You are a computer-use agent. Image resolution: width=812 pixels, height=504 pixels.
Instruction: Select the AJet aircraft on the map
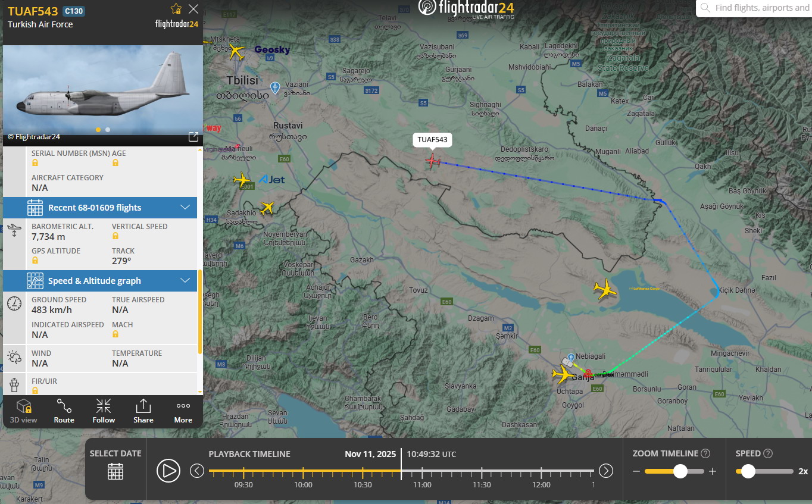point(242,179)
